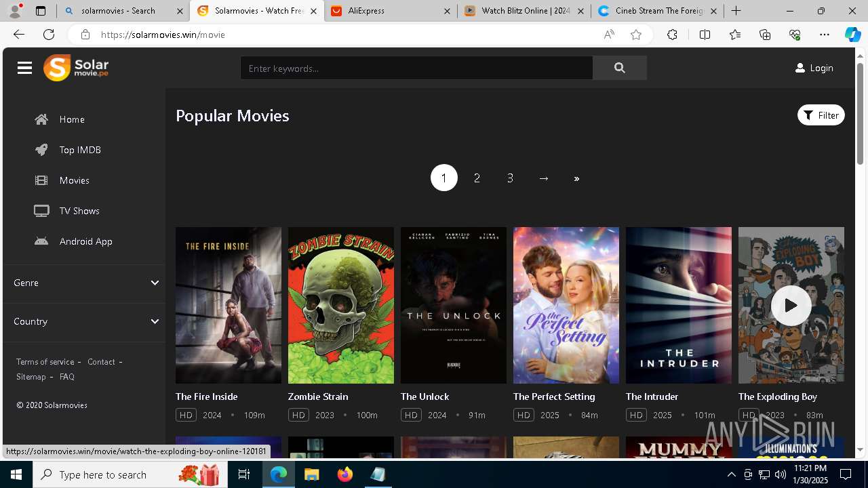The height and width of the screenshot is (488, 868).
Task: Open The Fire Inside poster
Action: click(229, 305)
